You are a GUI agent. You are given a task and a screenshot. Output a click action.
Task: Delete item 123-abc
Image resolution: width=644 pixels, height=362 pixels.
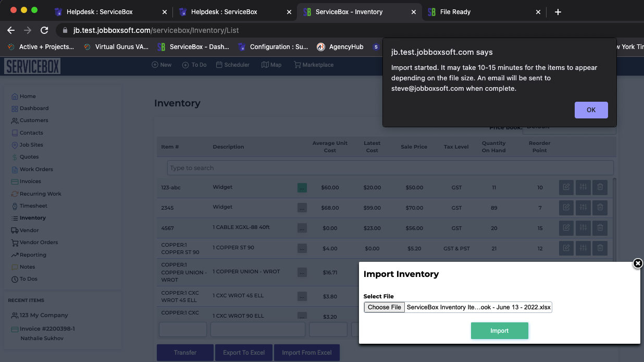click(x=600, y=187)
